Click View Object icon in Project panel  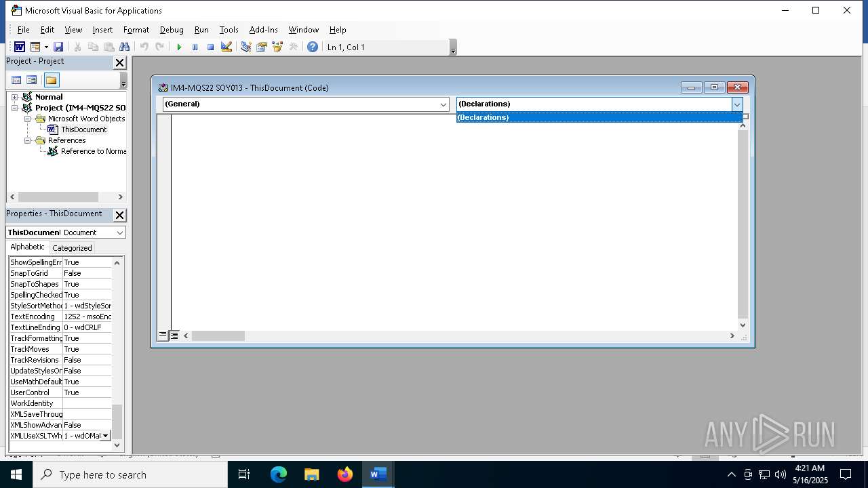(31, 80)
